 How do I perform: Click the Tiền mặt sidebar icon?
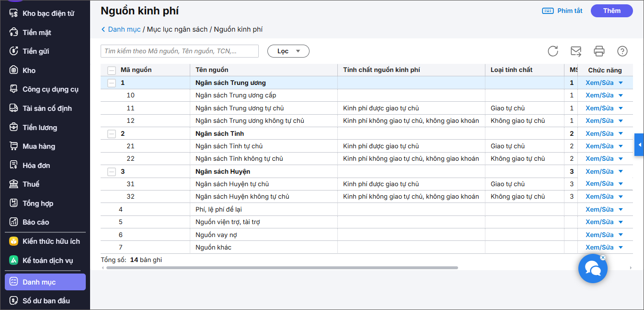(14, 33)
